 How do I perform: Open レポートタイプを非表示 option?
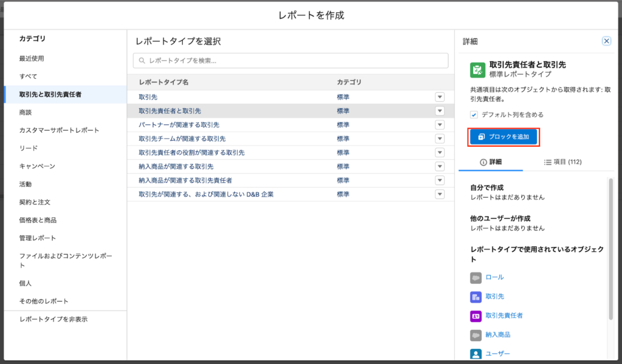53,319
